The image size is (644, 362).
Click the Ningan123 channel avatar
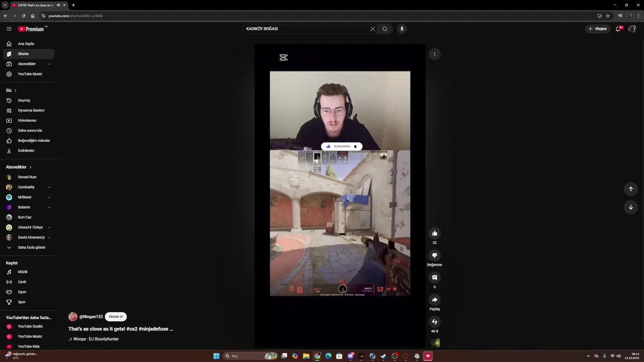click(73, 317)
